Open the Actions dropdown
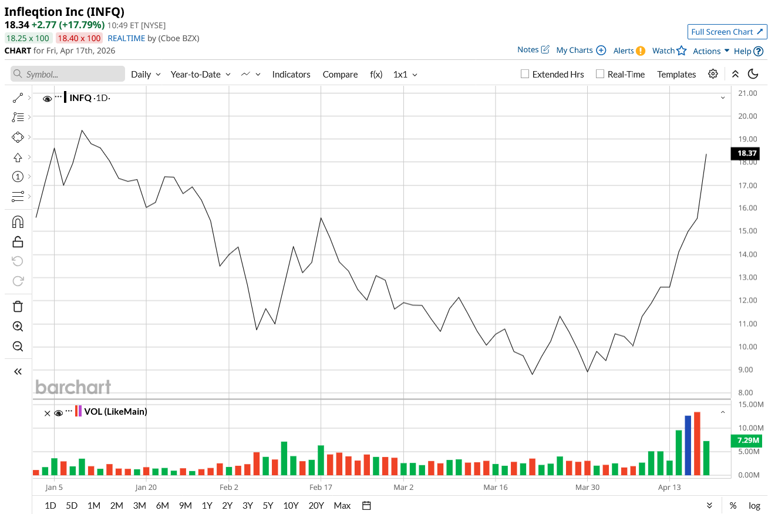The width and height of the screenshot is (768, 514). pos(711,51)
